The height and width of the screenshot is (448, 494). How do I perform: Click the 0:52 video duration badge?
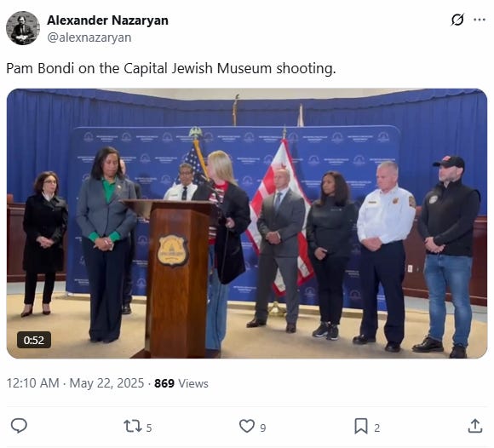34,340
